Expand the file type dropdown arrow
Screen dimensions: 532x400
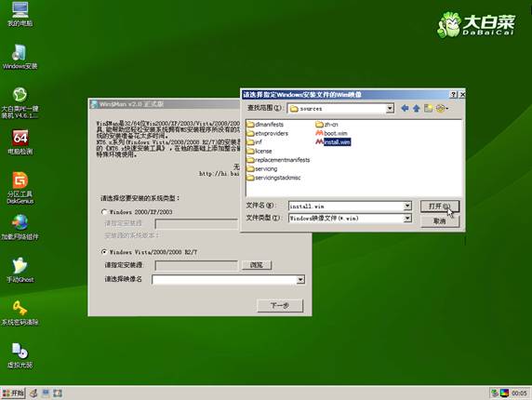click(407, 218)
